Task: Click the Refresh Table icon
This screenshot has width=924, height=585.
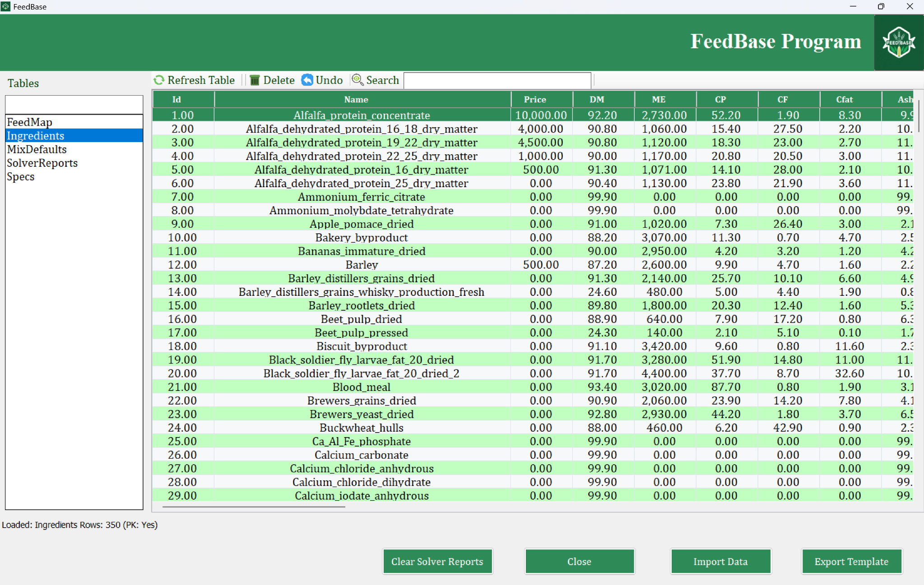Action: [159, 80]
